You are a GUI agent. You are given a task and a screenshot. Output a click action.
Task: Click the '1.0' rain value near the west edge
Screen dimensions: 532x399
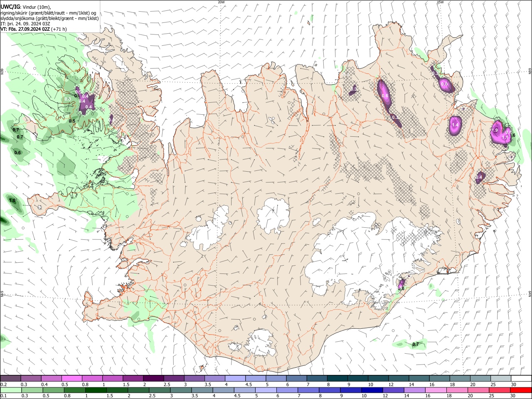12,201
